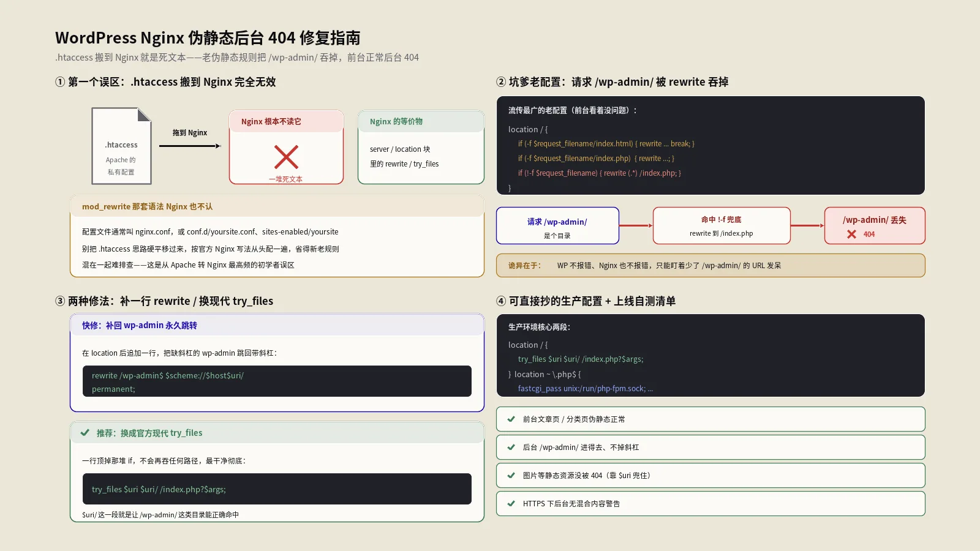Click the header mod_rewrite 那套语法 Nginx 也不认

tap(277, 206)
